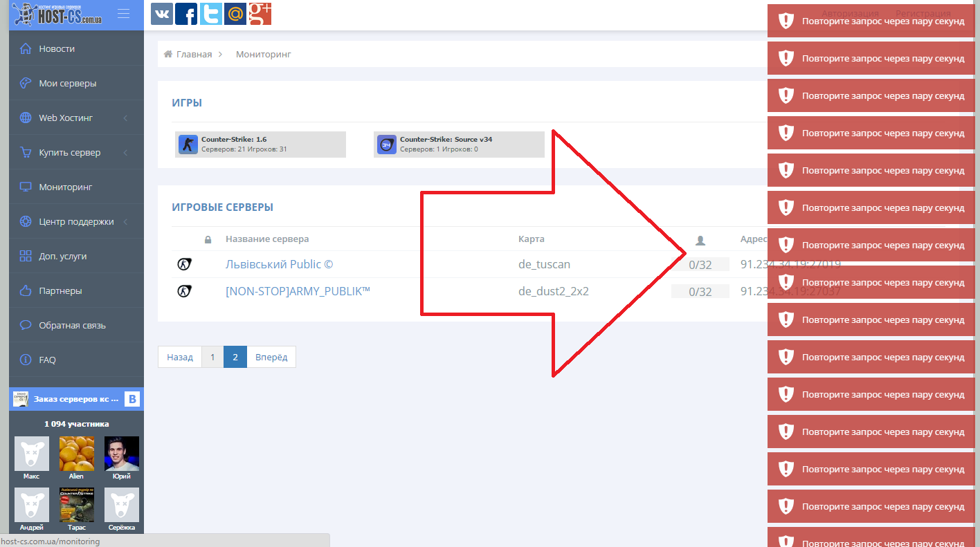The height and width of the screenshot is (547, 980).
Task: Click the Карта column header
Action: click(x=532, y=239)
